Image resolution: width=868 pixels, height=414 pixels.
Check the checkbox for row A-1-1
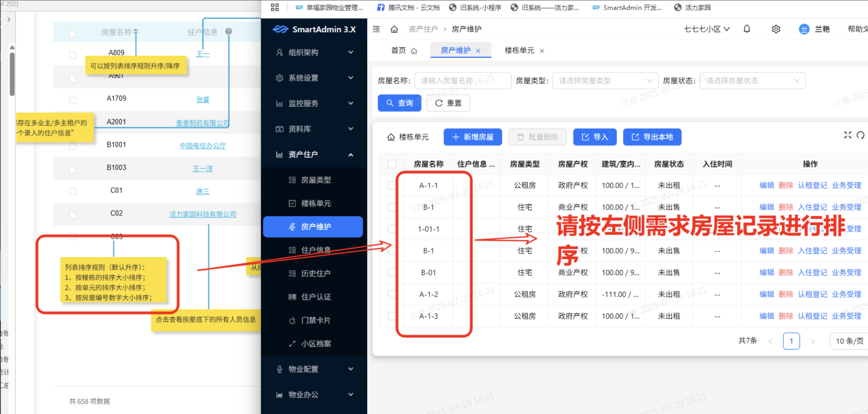tap(392, 185)
